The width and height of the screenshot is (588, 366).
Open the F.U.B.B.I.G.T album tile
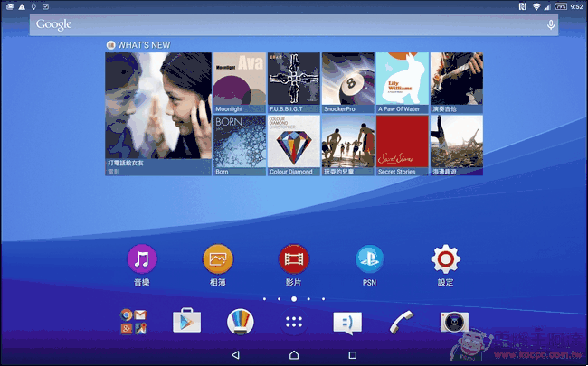(x=294, y=83)
